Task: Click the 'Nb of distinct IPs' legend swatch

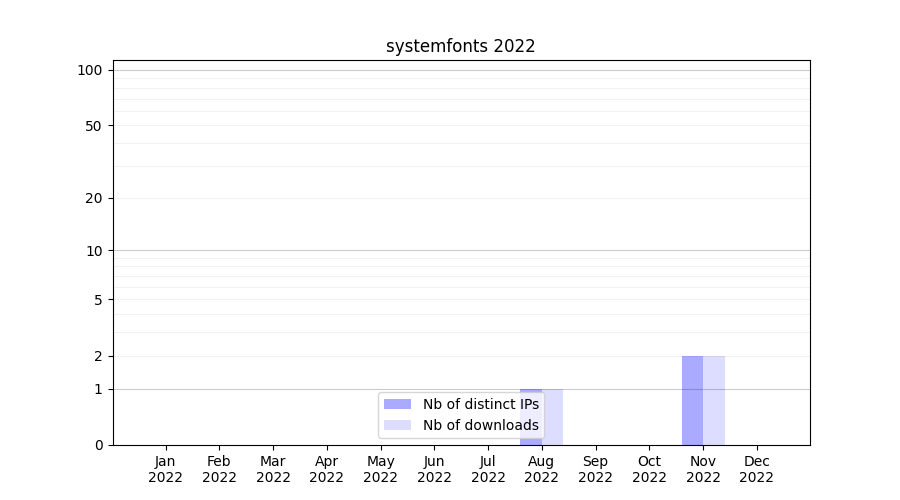Action: [397, 404]
